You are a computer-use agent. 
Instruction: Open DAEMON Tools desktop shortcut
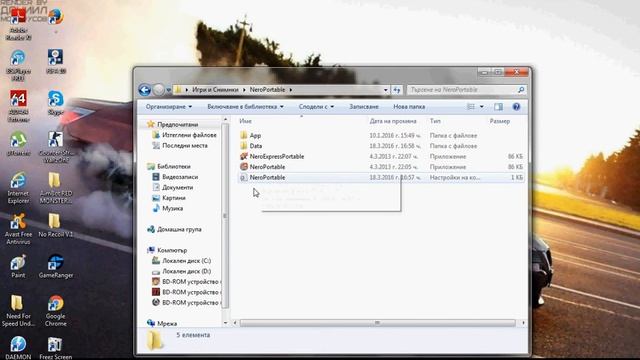pyautogui.click(x=18, y=347)
